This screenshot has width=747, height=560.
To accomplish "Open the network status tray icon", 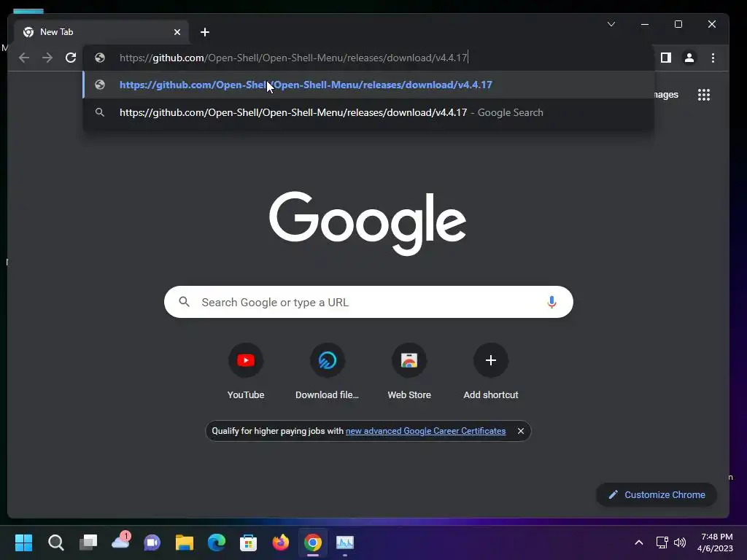I will coord(662,542).
